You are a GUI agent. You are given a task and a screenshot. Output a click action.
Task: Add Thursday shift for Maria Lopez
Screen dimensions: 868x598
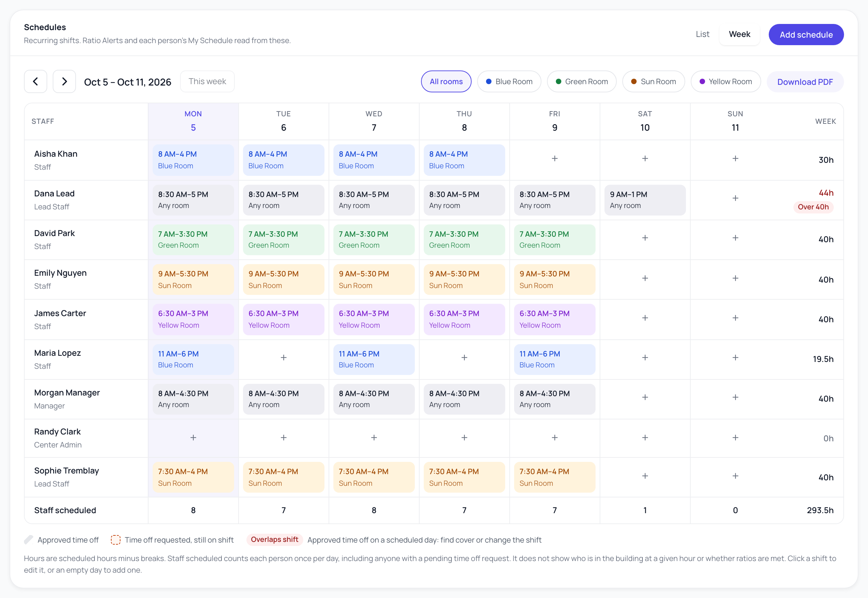464,357
